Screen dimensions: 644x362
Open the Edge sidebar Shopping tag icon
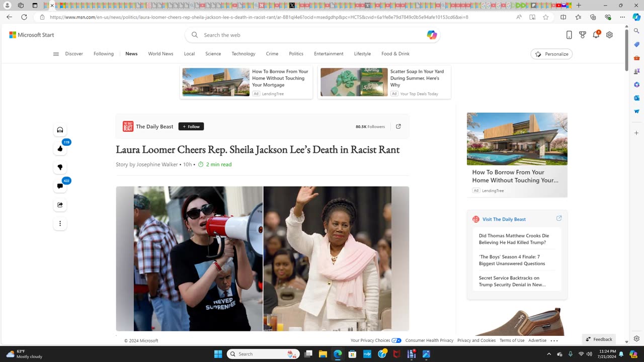636,44
